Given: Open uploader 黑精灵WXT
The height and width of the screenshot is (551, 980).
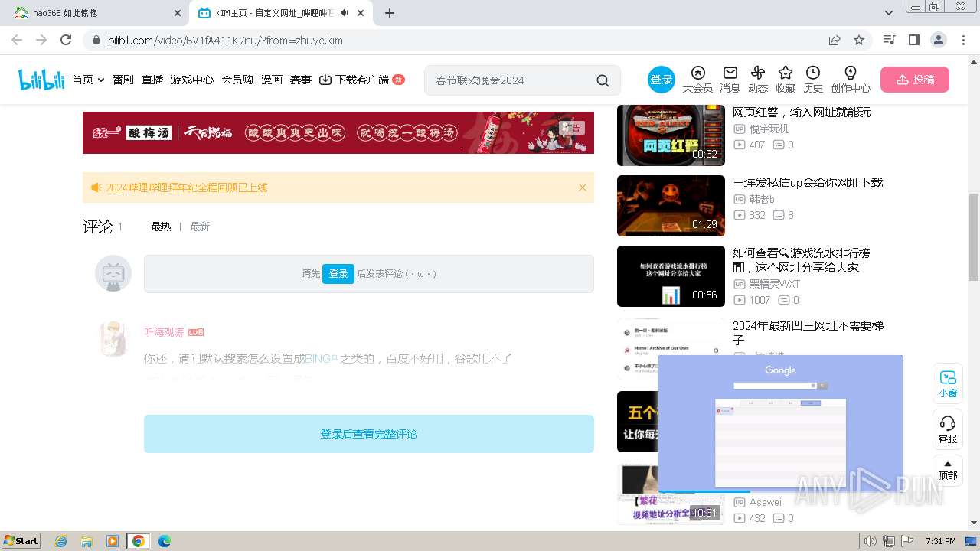Looking at the screenshot, I should (775, 284).
